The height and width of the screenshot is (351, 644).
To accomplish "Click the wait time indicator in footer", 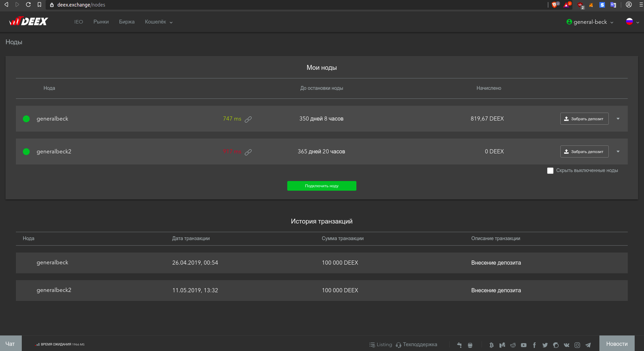I will [60, 344].
